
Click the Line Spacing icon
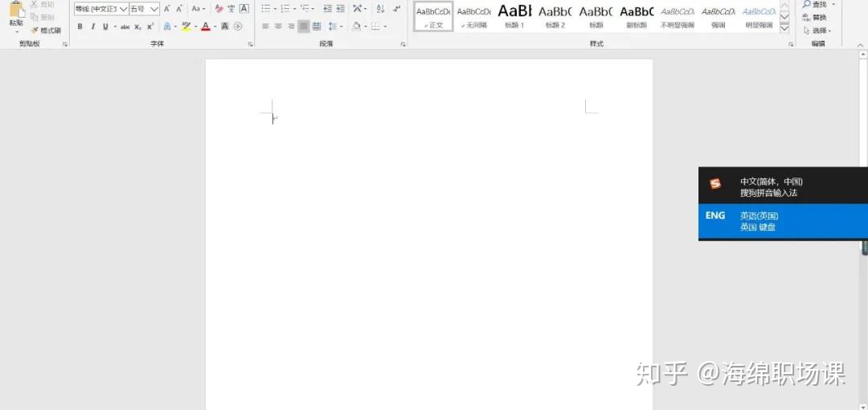coord(334,27)
